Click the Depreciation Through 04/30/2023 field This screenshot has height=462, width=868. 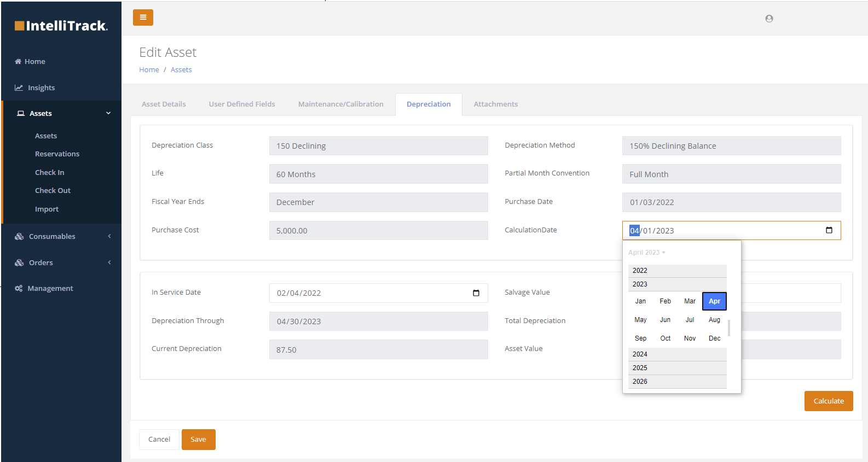click(x=378, y=321)
